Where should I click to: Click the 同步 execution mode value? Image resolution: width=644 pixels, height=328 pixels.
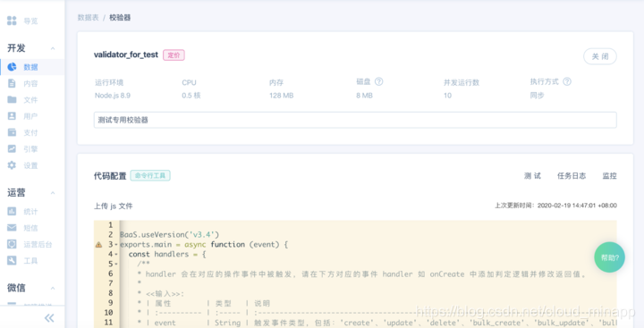[538, 96]
